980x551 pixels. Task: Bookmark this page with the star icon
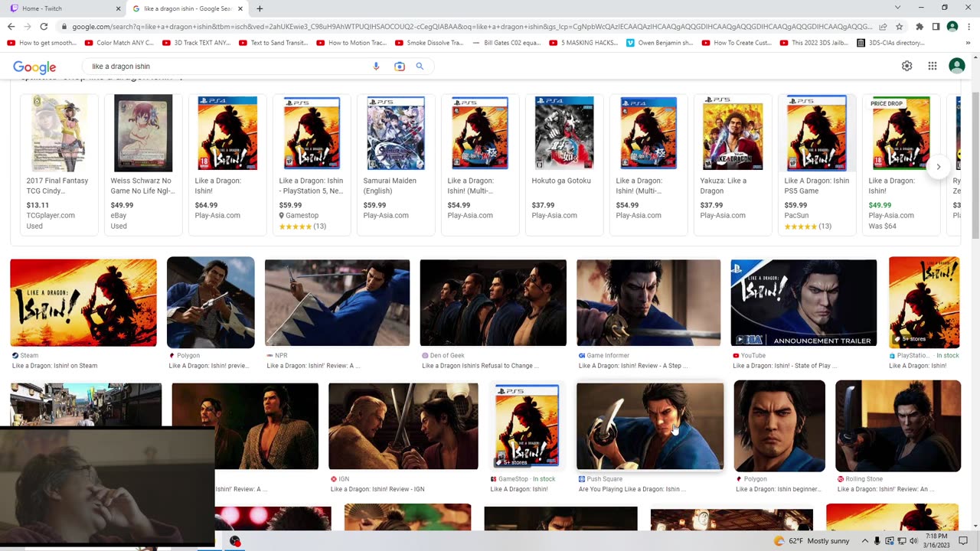pyautogui.click(x=900, y=27)
